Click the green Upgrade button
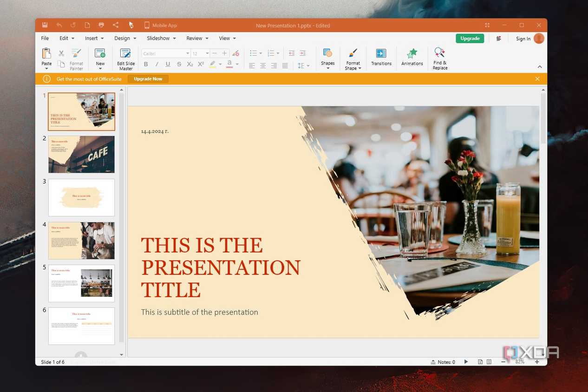The height and width of the screenshot is (392, 588). tap(470, 39)
